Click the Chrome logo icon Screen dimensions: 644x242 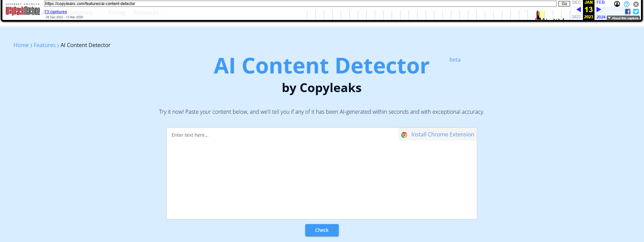tap(404, 135)
